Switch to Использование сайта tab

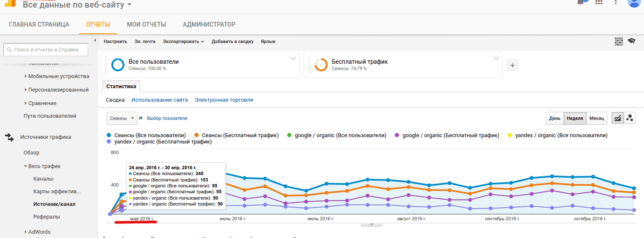pyautogui.click(x=159, y=100)
